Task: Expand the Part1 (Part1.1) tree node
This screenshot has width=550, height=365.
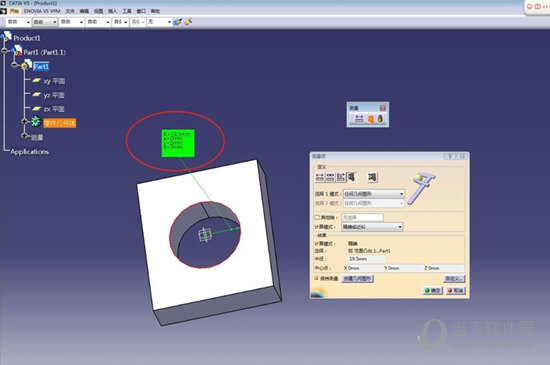Action: 4,51
